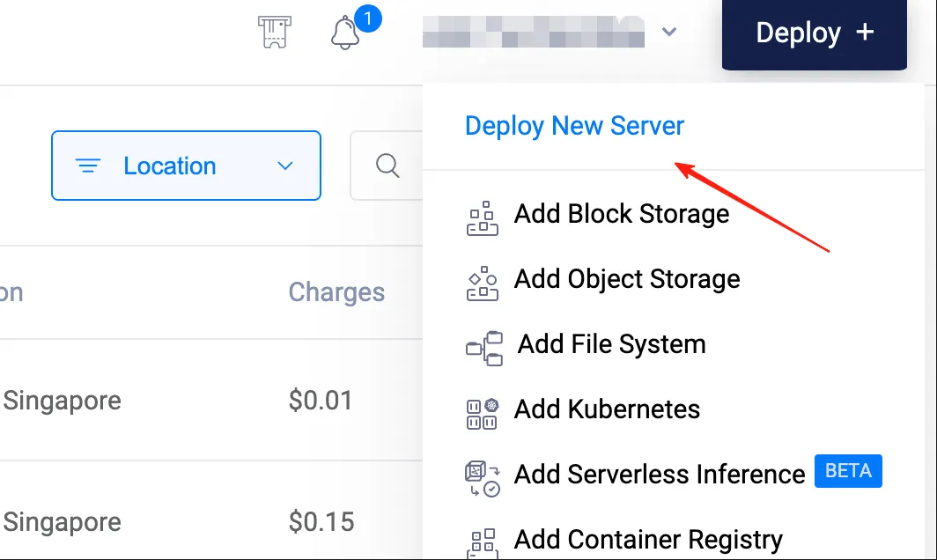Sort by the Charges column header
Image resolution: width=937 pixels, height=560 pixels.
pyautogui.click(x=336, y=292)
